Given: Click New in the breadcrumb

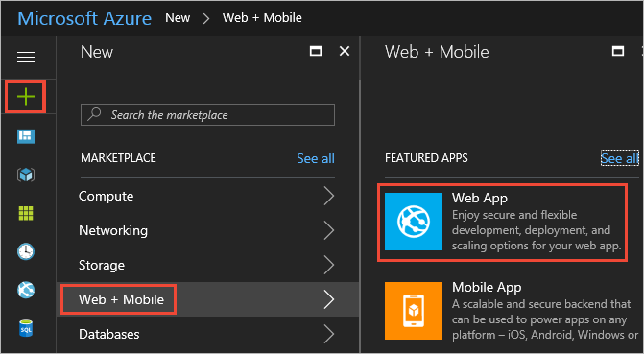Looking at the screenshot, I should point(178,18).
